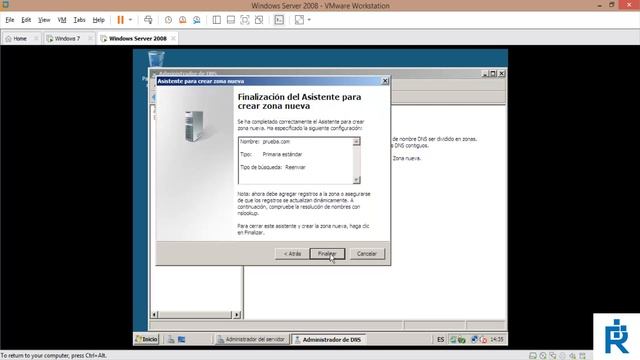Select the Administrador de DNS taskbar button

coord(328,339)
